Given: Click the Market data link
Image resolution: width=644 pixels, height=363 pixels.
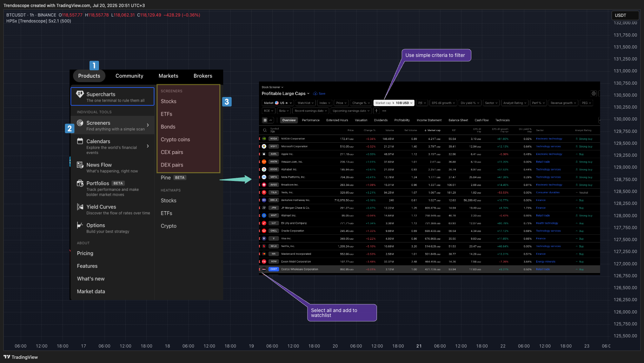Looking at the screenshot, I should point(91,291).
